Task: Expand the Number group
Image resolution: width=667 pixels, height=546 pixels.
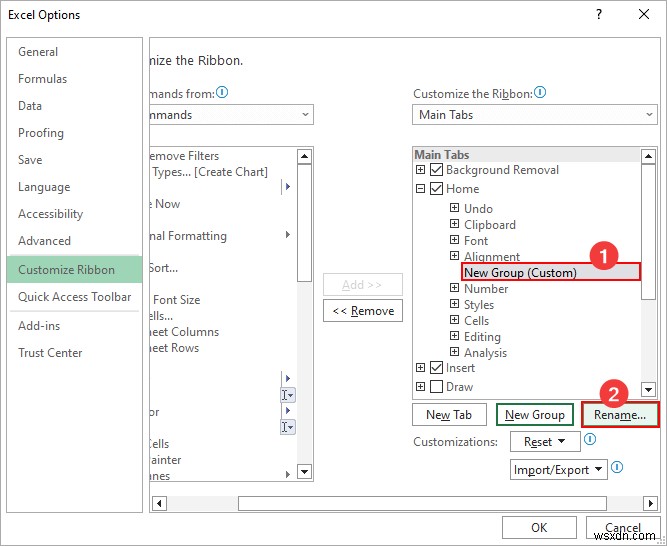Action: tap(454, 288)
